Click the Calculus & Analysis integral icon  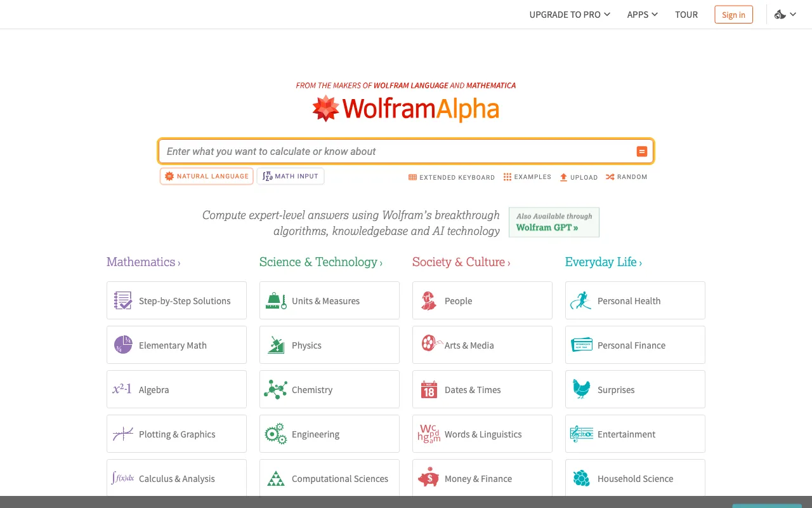123,478
